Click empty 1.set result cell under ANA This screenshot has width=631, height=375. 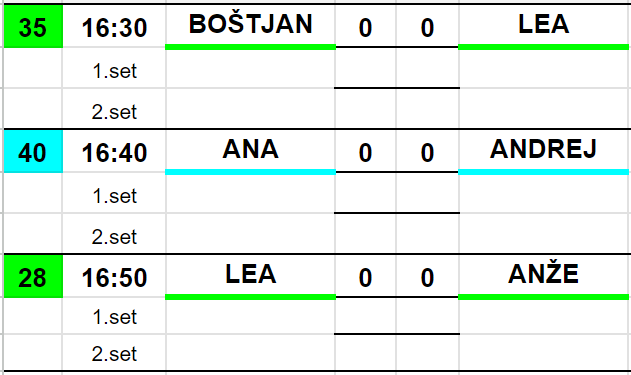pyautogui.click(x=250, y=194)
